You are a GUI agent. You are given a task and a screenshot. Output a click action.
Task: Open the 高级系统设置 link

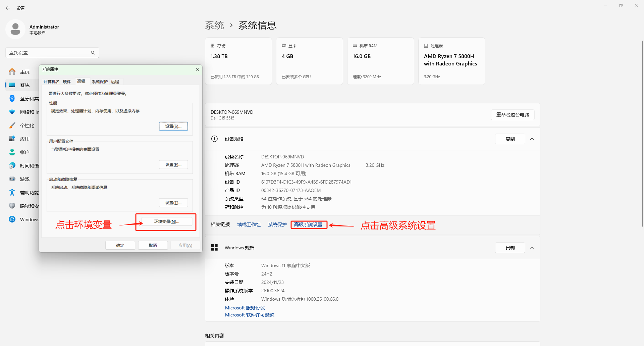click(x=308, y=225)
